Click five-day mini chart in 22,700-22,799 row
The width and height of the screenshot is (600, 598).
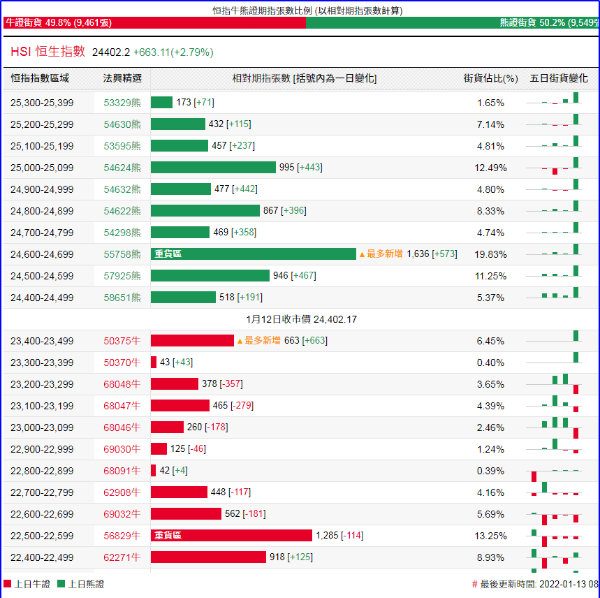coord(554,489)
